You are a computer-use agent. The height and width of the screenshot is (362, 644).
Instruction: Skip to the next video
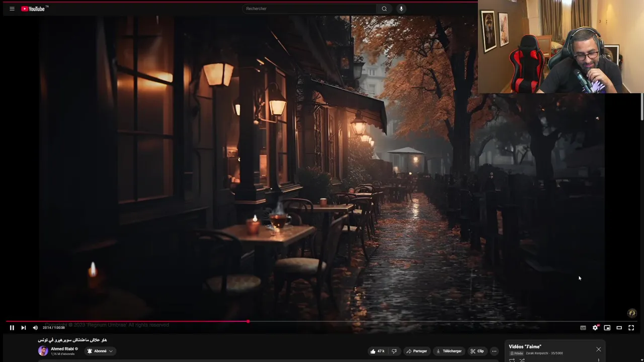click(23, 328)
